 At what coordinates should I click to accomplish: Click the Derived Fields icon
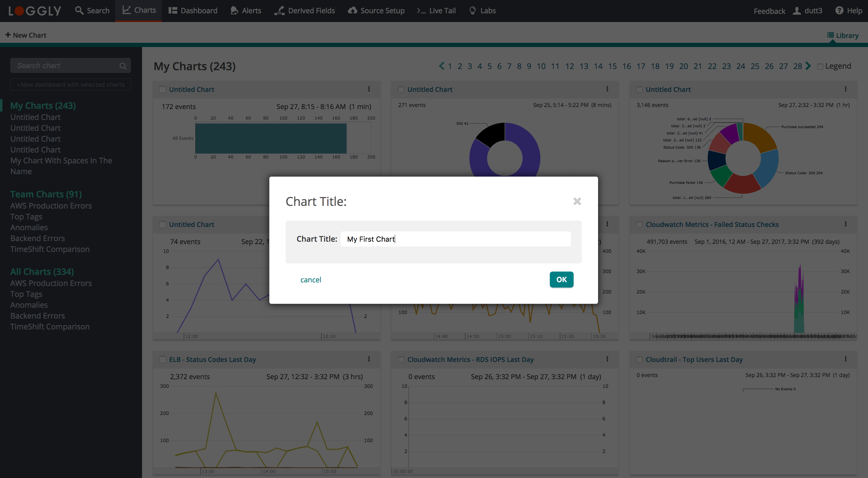click(279, 11)
